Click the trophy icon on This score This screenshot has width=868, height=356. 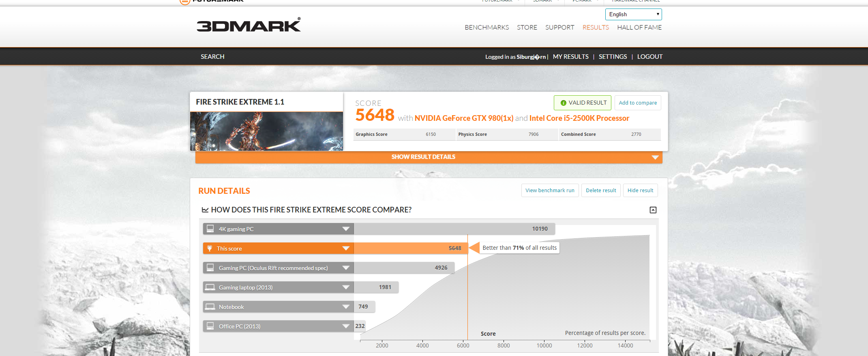(x=210, y=249)
